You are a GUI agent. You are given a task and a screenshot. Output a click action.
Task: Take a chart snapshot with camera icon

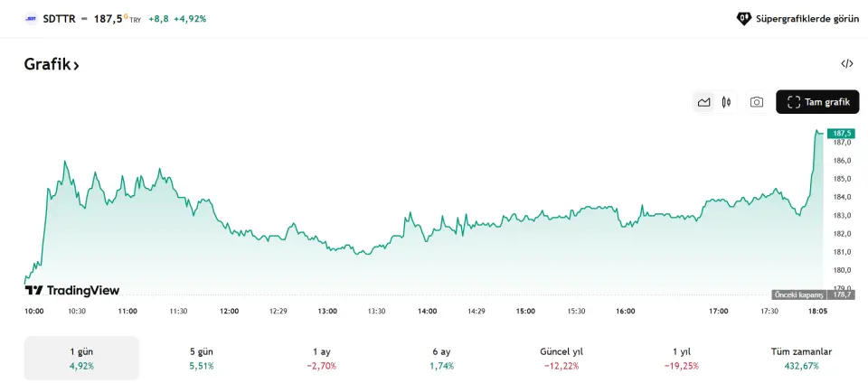tap(757, 102)
